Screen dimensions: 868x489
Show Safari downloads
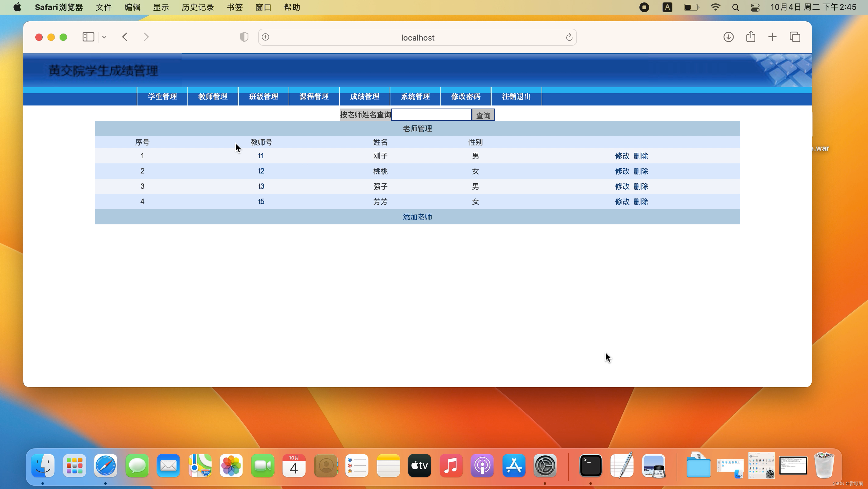point(728,37)
